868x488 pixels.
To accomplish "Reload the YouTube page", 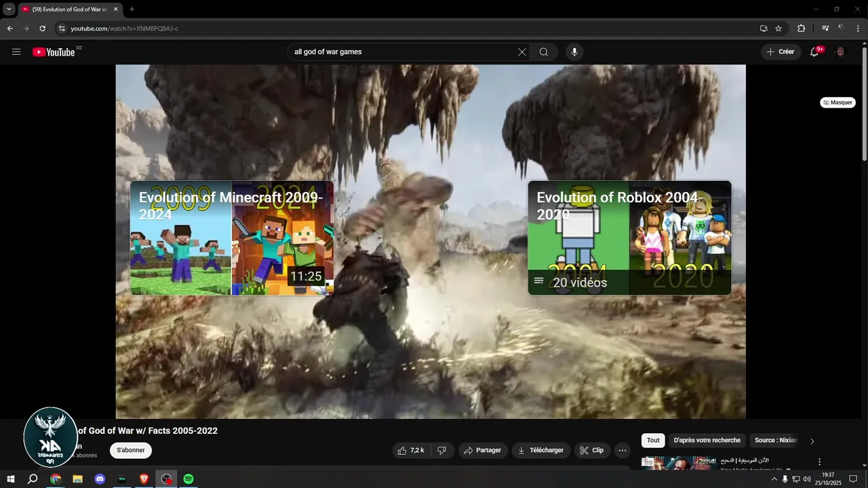I will [x=42, y=28].
